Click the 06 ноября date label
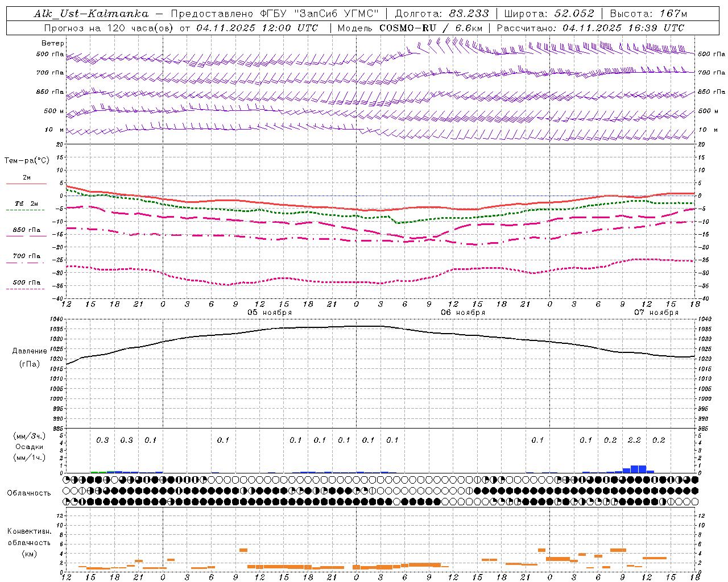 pos(463,313)
